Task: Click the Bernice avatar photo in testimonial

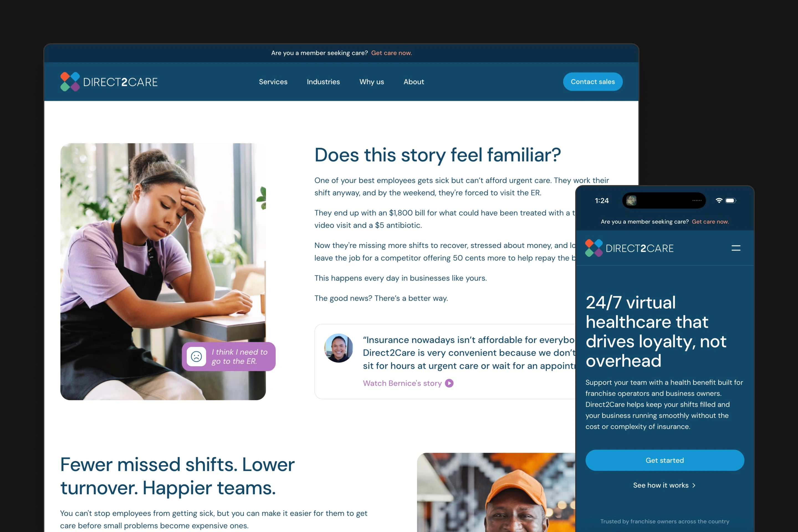Action: 338,348
